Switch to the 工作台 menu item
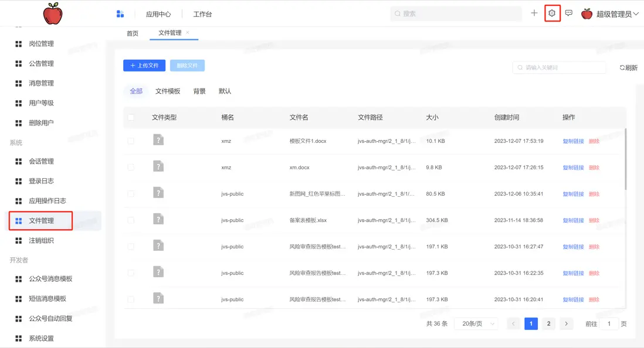644x348 pixels. 203,13
